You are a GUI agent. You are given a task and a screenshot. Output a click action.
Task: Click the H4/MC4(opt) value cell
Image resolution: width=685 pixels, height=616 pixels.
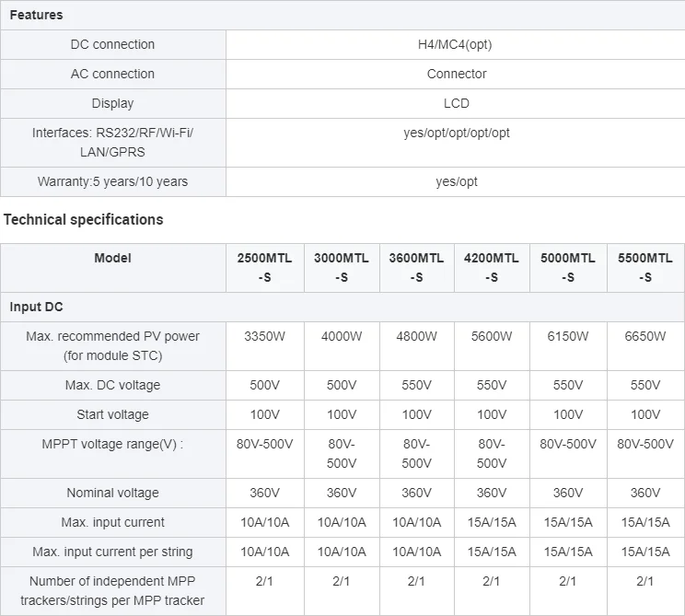pyautogui.click(x=455, y=44)
